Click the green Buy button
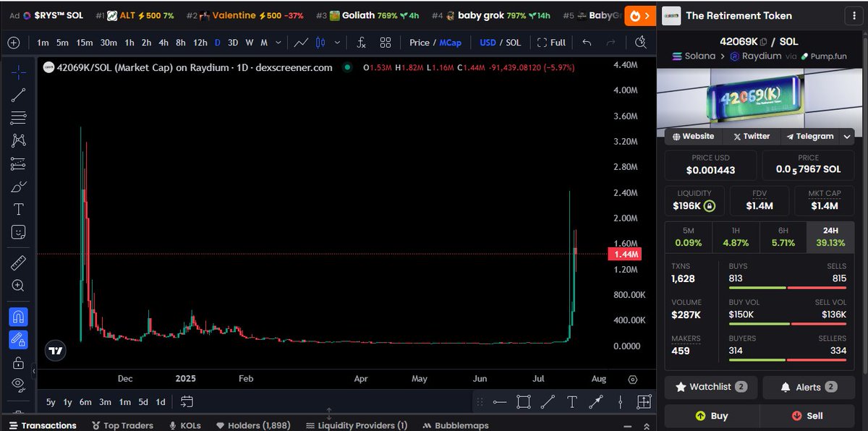This screenshot has height=431, width=868. coord(711,416)
